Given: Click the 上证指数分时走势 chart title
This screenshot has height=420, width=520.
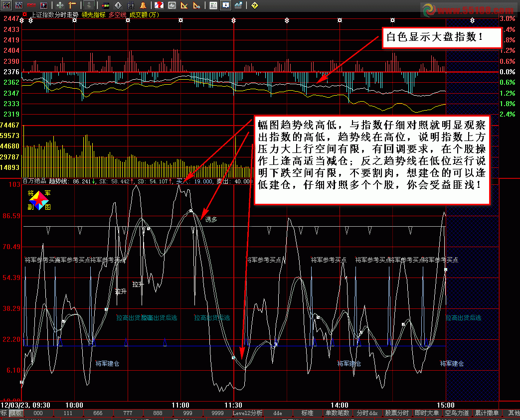Looking at the screenshot, I should coord(55,15).
